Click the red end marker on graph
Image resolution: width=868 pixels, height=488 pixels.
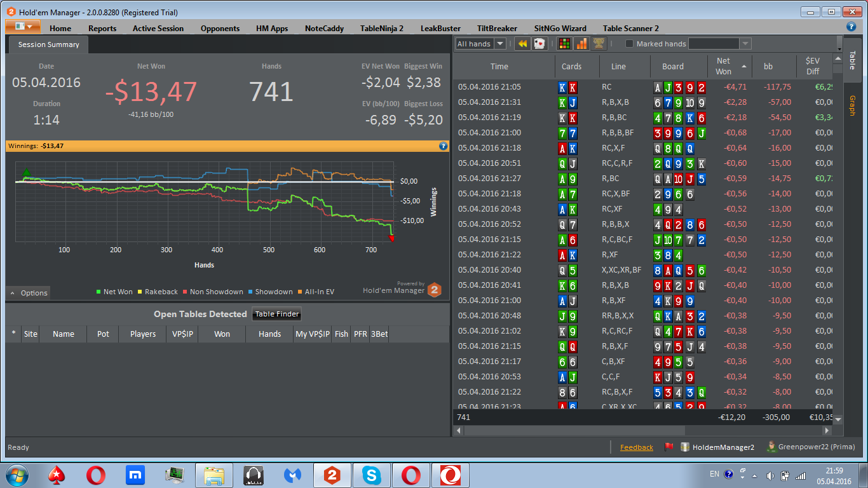[391, 238]
